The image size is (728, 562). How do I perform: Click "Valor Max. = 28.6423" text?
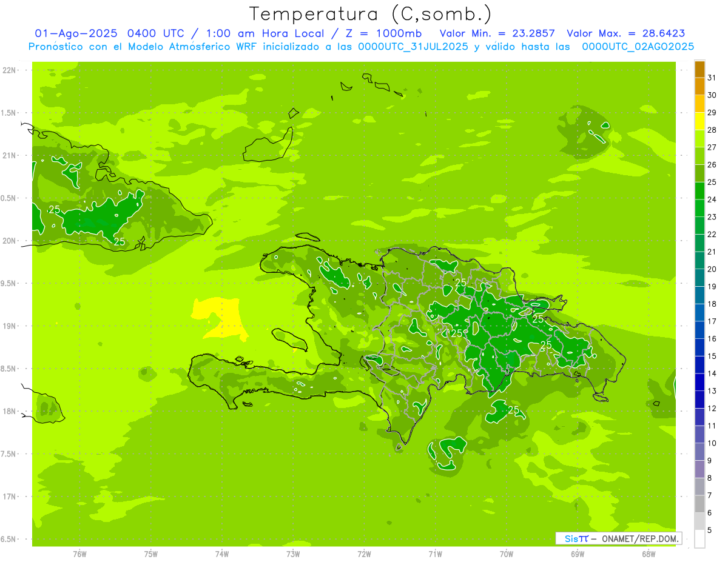[626, 33]
